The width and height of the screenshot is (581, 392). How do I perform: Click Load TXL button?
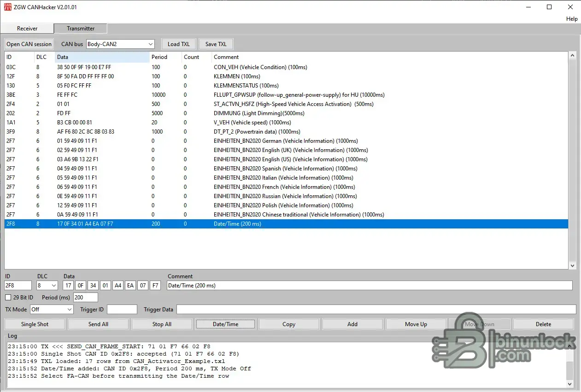point(179,44)
